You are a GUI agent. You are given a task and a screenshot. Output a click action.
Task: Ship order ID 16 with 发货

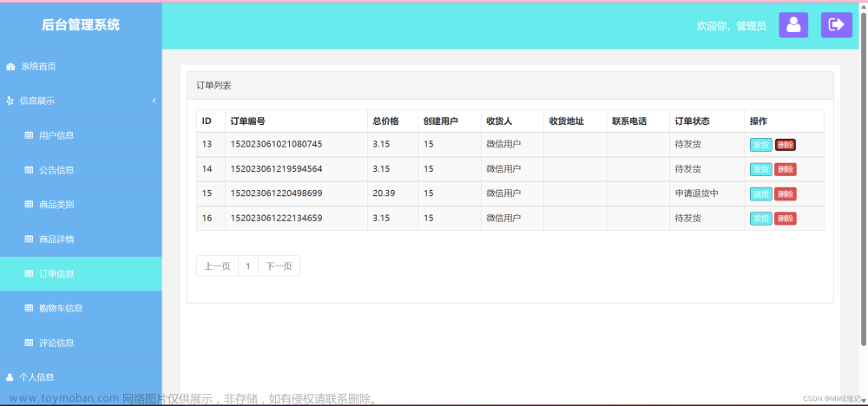point(760,219)
